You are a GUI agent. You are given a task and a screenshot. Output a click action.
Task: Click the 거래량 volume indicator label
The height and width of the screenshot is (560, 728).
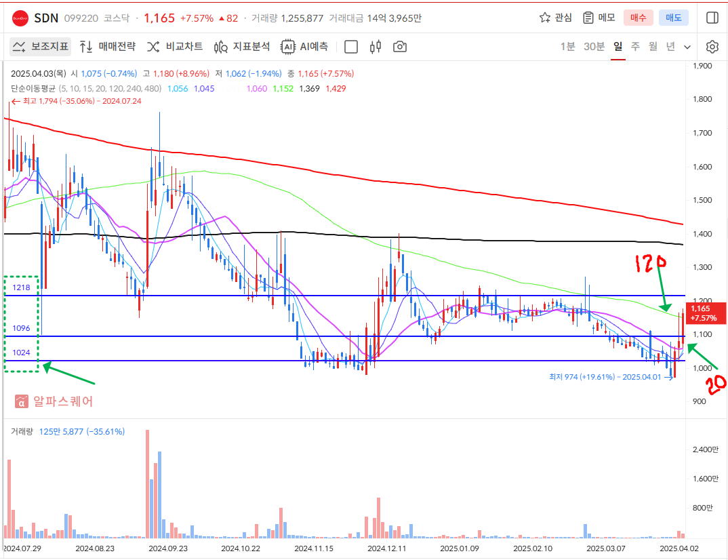(x=22, y=431)
